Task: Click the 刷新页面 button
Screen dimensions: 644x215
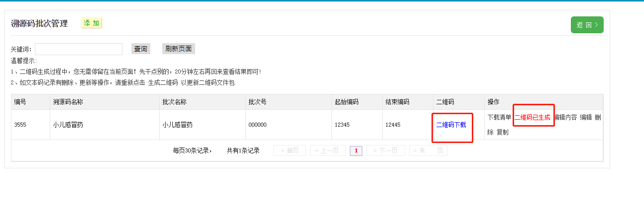Action: point(179,49)
